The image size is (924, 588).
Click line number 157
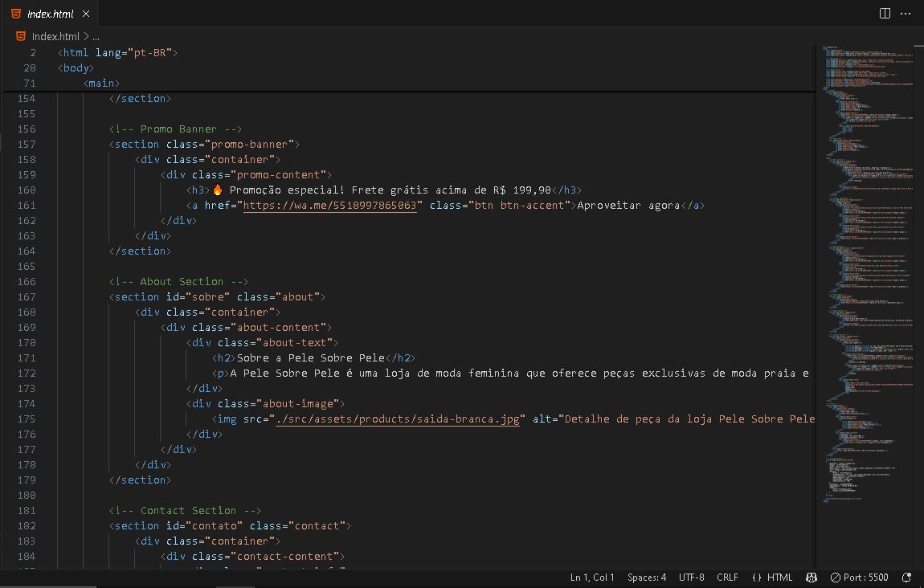27,145
